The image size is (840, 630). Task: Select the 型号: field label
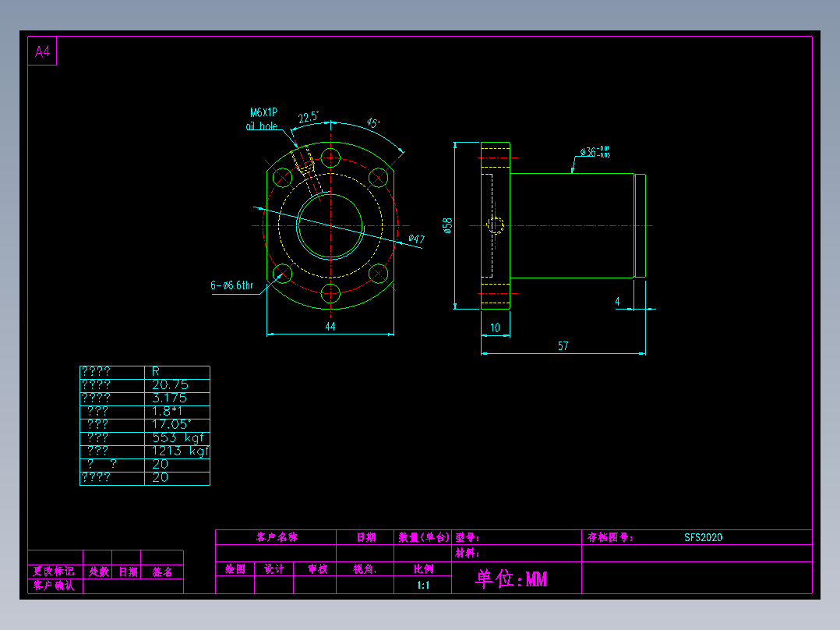point(468,537)
